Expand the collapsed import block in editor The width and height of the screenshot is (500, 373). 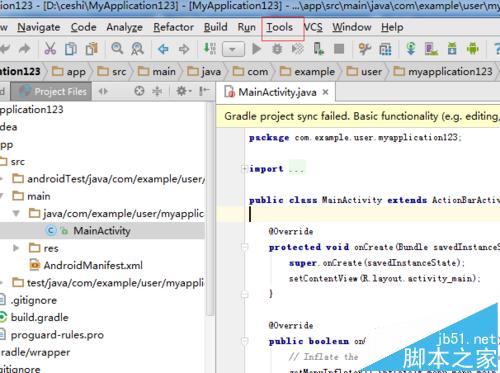click(x=244, y=169)
